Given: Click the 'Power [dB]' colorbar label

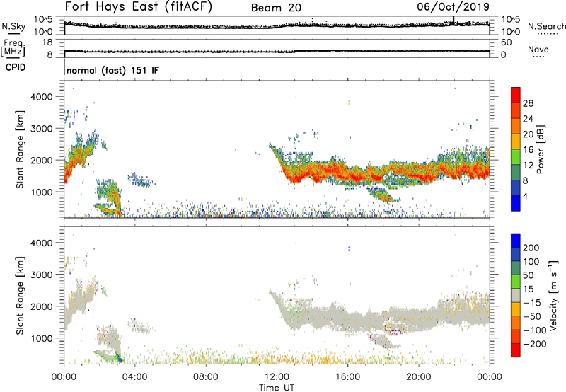Looking at the screenshot, I should pos(540,149).
